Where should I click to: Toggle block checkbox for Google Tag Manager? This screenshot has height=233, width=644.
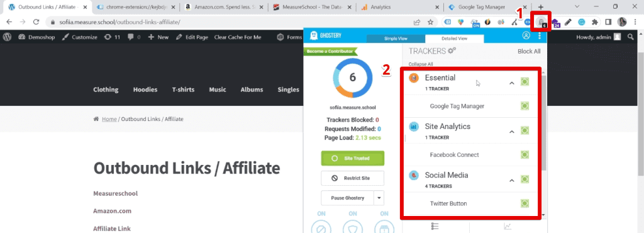(x=525, y=106)
